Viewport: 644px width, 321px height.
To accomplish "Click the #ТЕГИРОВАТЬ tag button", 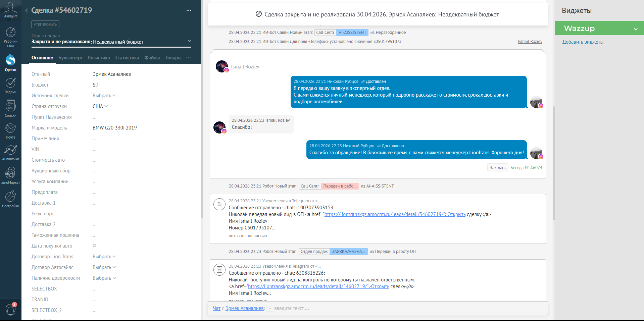I will 45,24.
